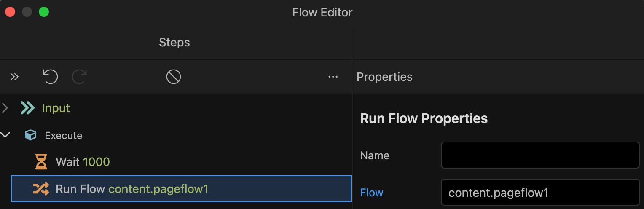Click the Name input field
644x209 pixels.
[x=540, y=155]
